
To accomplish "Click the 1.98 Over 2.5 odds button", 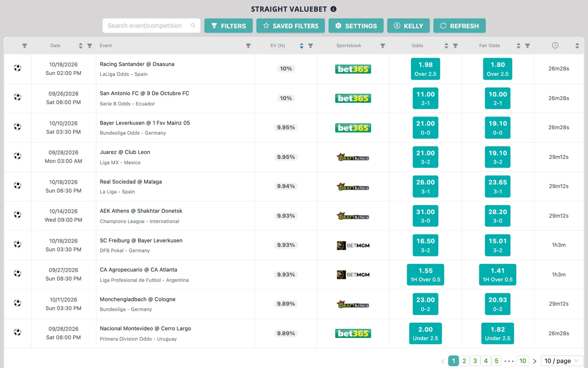I will (x=426, y=69).
